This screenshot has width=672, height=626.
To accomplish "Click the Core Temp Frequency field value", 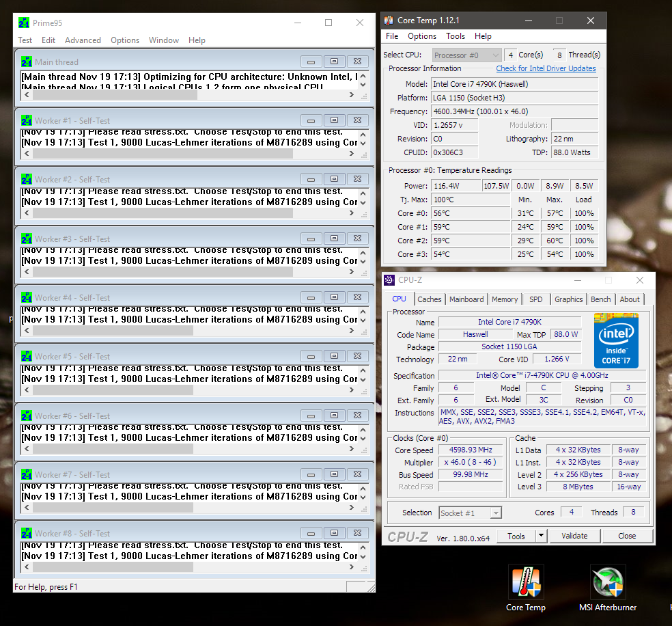I will (x=514, y=111).
